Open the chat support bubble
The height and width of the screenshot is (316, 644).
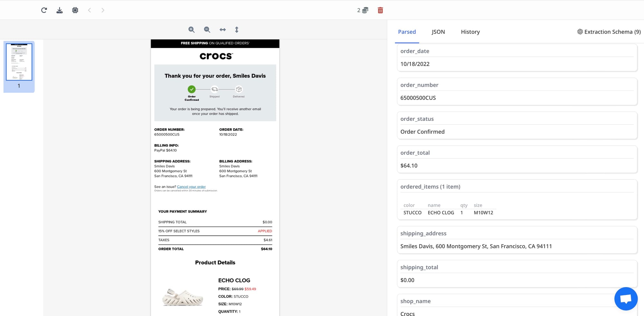tap(626, 299)
